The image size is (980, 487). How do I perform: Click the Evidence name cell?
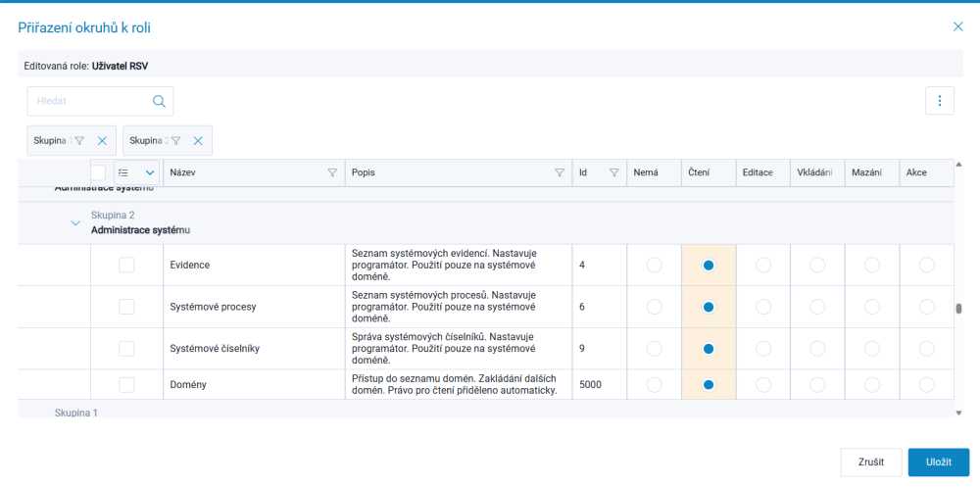click(x=254, y=266)
